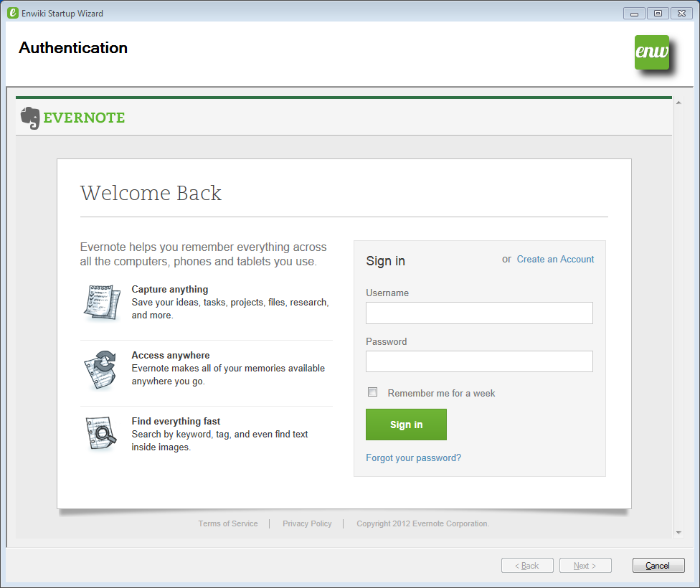The width and height of the screenshot is (700, 588).
Task: Click the wizard Cancel button
Action: (x=658, y=566)
